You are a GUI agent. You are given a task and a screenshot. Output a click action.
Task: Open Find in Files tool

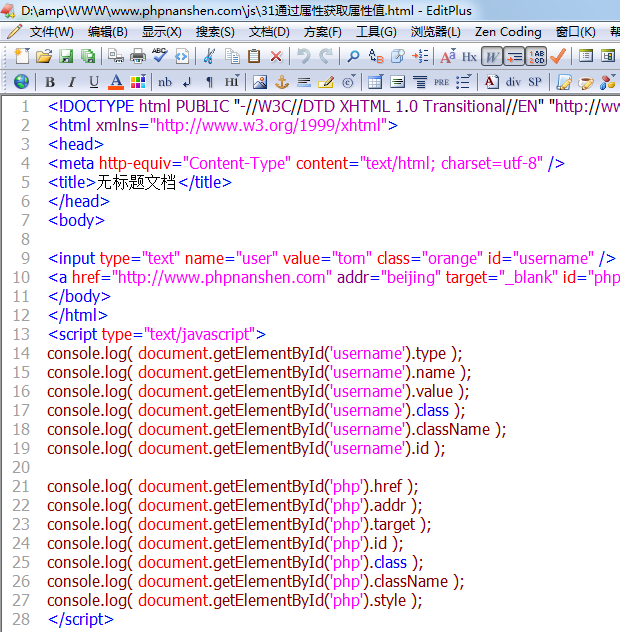[x=397, y=56]
